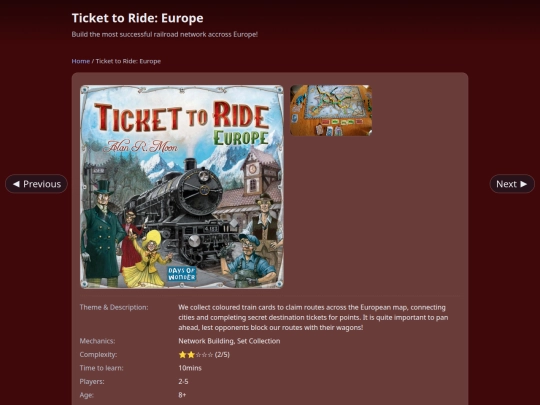The width and height of the screenshot is (540, 405).
Task: Click the Days of Wonder logo on cover
Action: point(182,274)
